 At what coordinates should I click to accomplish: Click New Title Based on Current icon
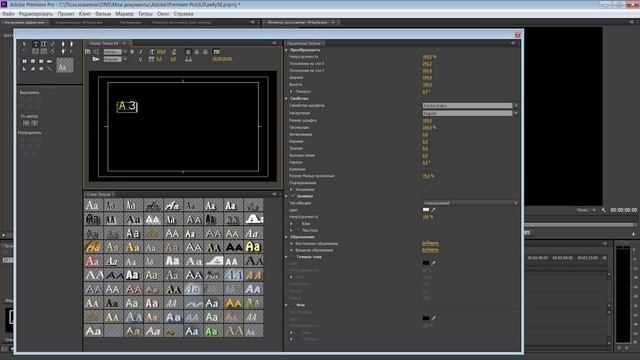click(88, 52)
